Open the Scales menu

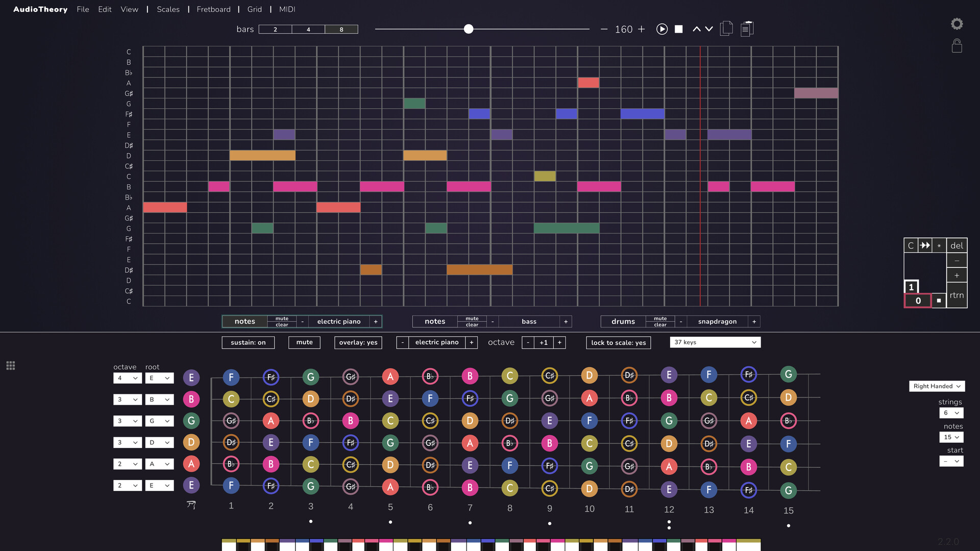168,9
